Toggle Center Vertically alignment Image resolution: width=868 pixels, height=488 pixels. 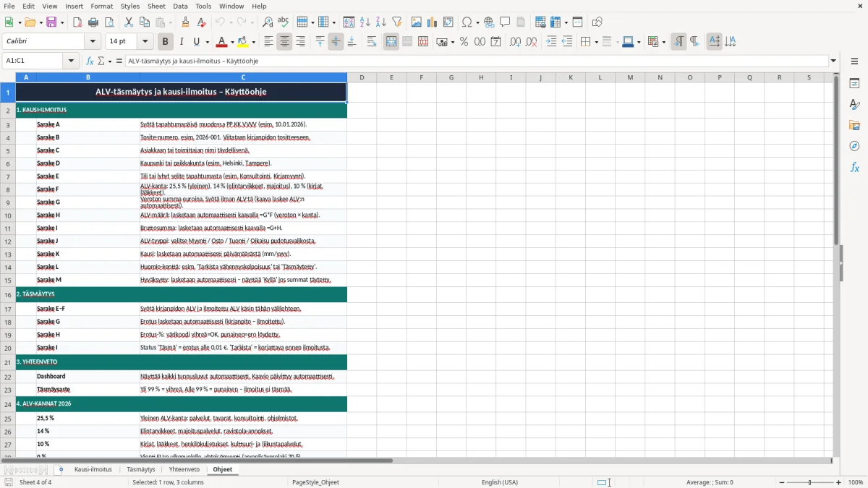336,42
